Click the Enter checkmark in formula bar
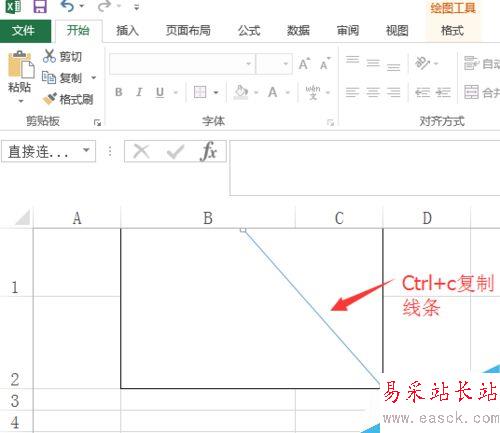500x433 pixels. pyautogui.click(x=175, y=152)
